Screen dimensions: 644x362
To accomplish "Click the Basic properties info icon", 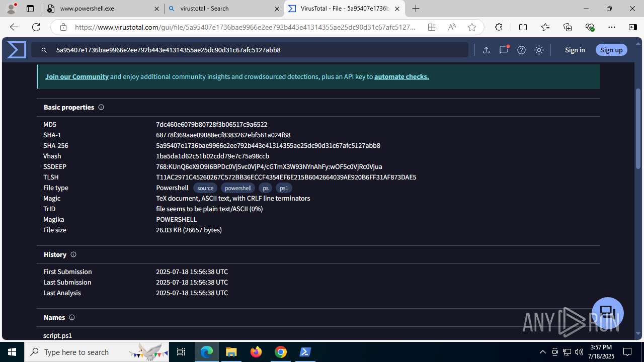I will (101, 107).
